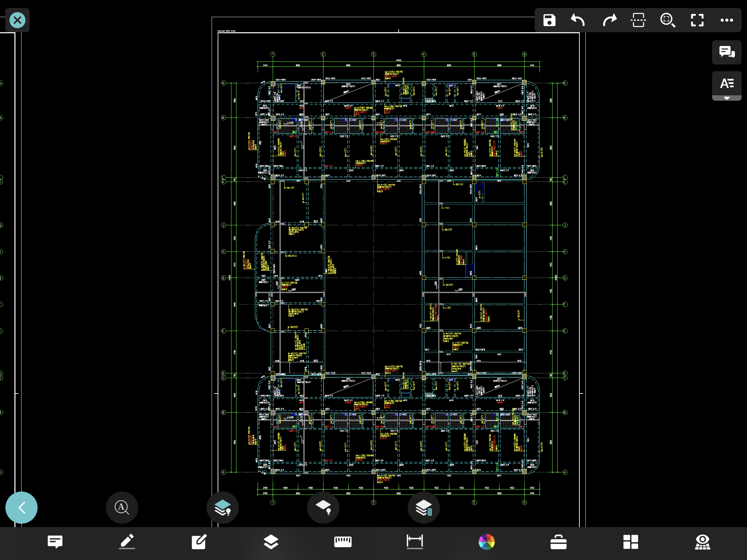The height and width of the screenshot is (560, 747).
Task: Redo the last undone action
Action: (609, 20)
